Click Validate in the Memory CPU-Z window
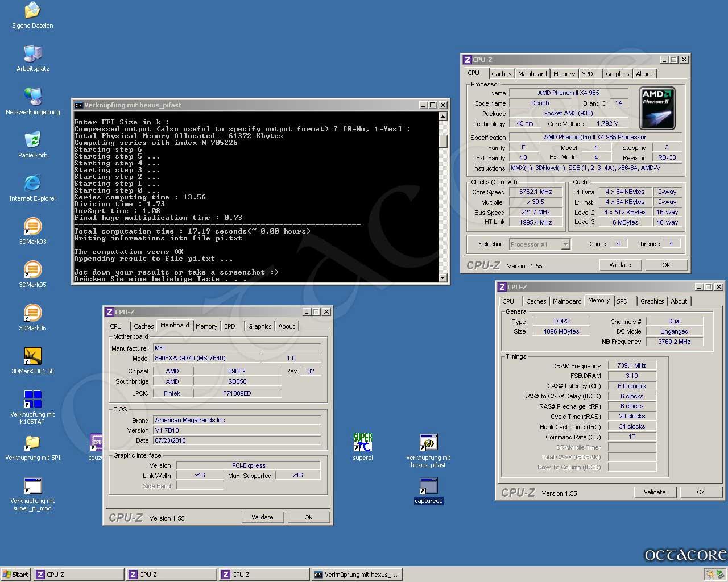This screenshot has width=728, height=582. click(x=655, y=492)
